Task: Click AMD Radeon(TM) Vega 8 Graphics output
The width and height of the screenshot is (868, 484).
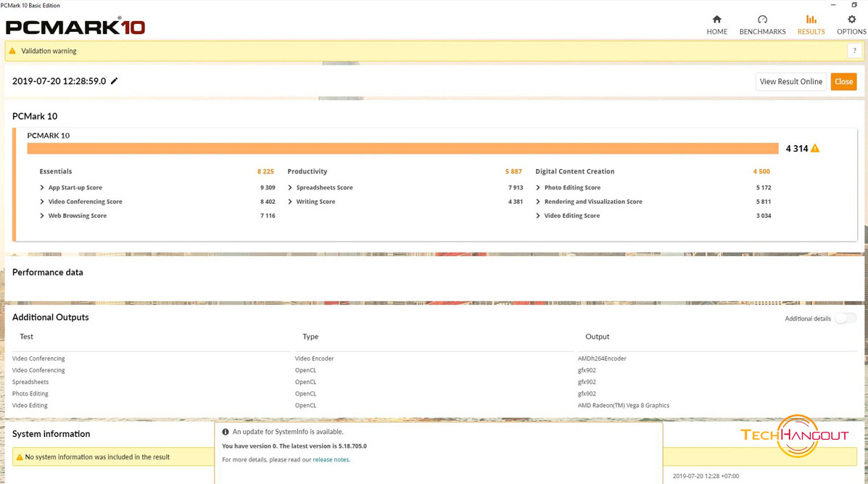Action: click(624, 406)
